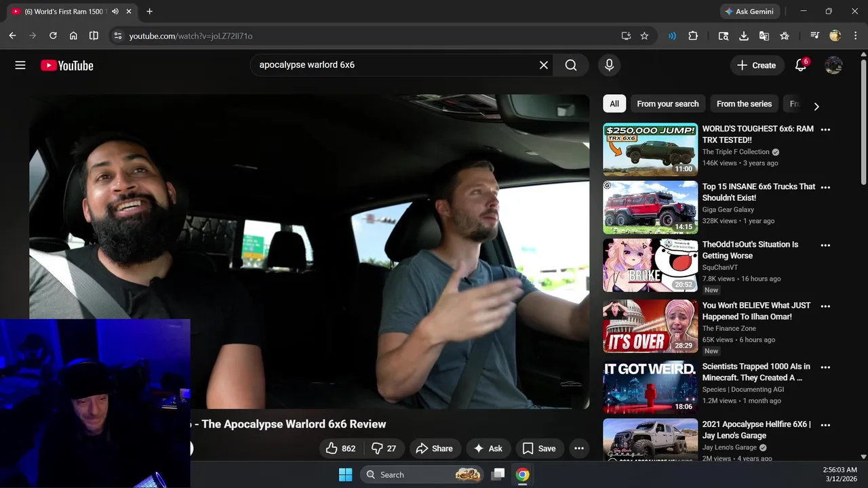The image size is (868, 488).
Task: Click the Ask button
Action: coord(488,448)
